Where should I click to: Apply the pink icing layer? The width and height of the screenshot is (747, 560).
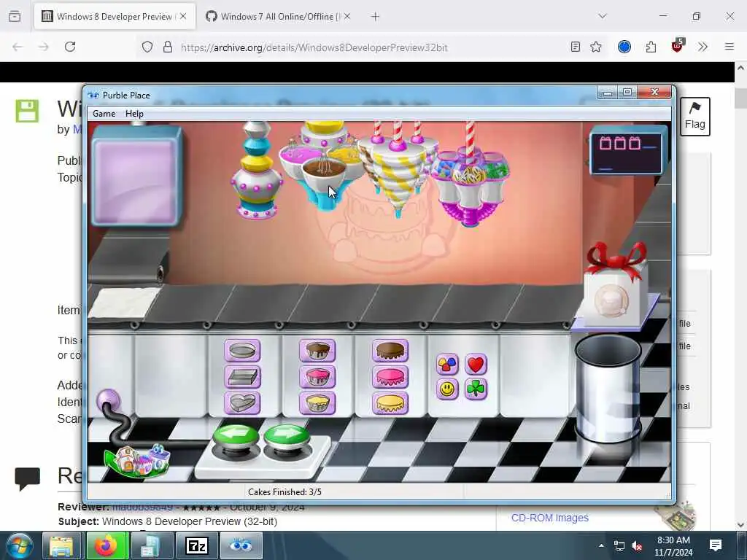tap(390, 377)
